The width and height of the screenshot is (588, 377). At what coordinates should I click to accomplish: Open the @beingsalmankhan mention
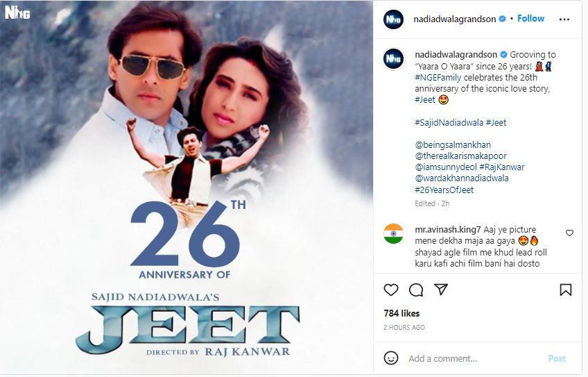(453, 145)
